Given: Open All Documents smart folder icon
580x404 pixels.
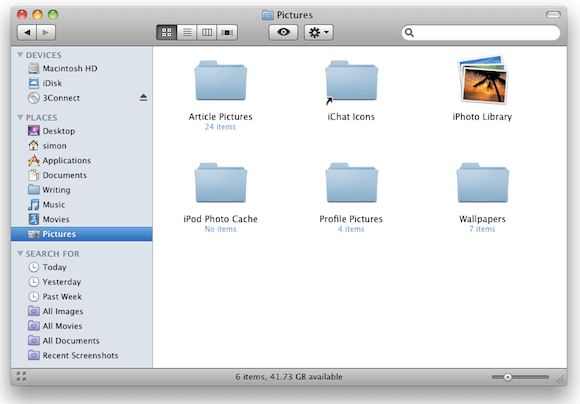Looking at the screenshot, I should [x=34, y=340].
